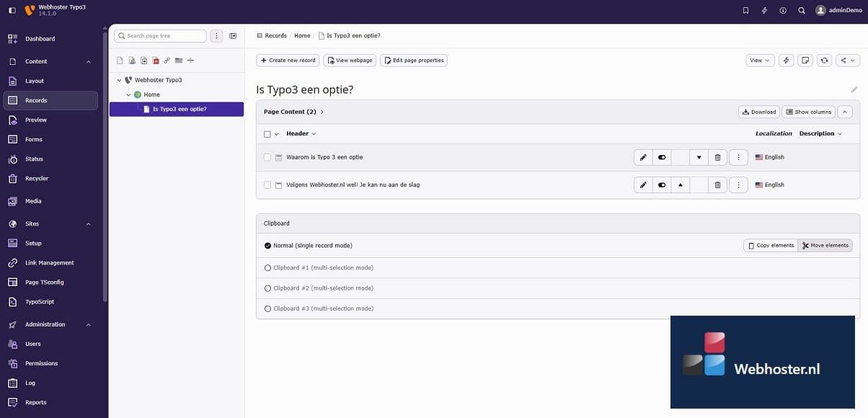This screenshot has width=868, height=418.
Task: Select the 'Normal (single record mode)' radio button
Action: point(267,245)
